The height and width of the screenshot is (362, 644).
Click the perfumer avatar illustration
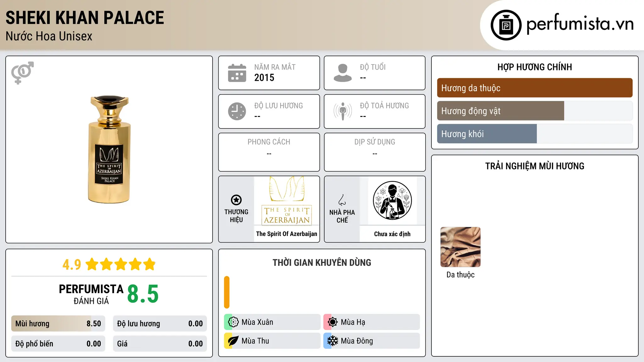tap(392, 200)
